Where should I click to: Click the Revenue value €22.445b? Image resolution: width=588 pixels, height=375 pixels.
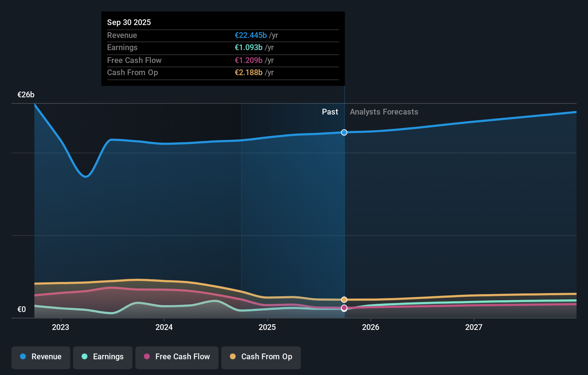(251, 35)
